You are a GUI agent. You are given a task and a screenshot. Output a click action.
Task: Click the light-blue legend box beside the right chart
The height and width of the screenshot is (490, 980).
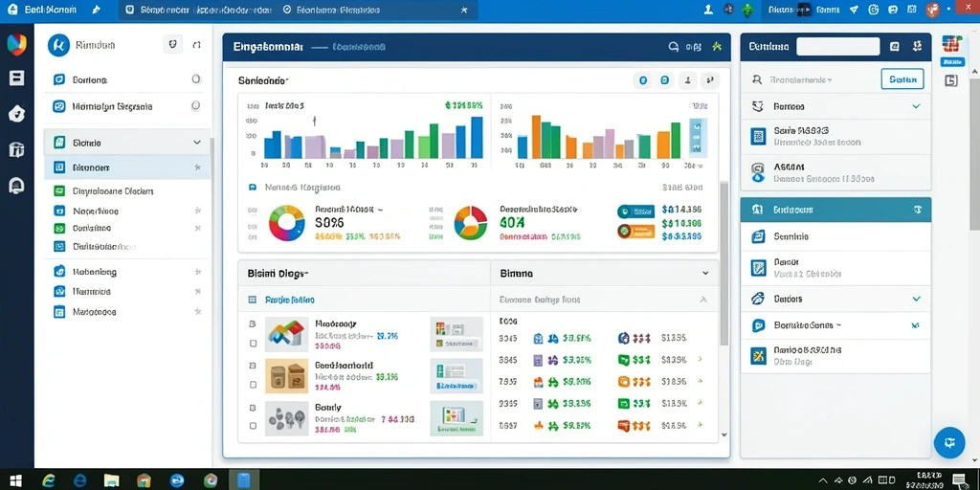point(698,137)
